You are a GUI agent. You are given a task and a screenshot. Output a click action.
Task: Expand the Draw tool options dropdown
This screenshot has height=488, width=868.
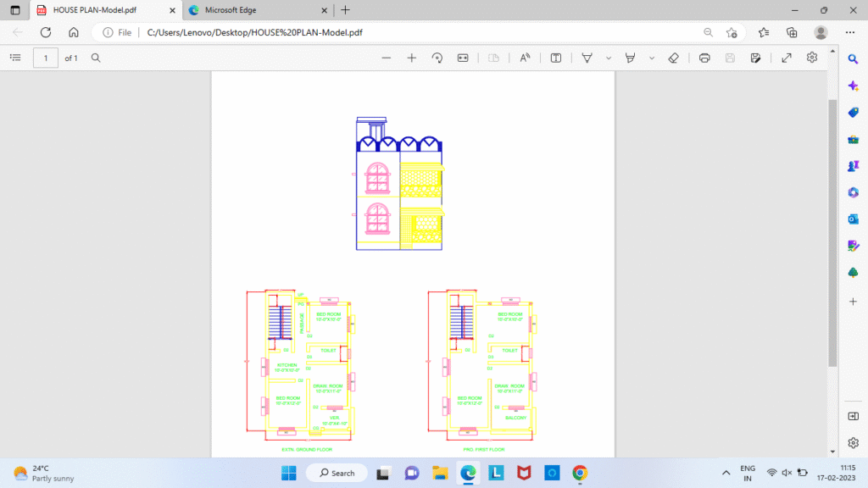click(x=609, y=58)
